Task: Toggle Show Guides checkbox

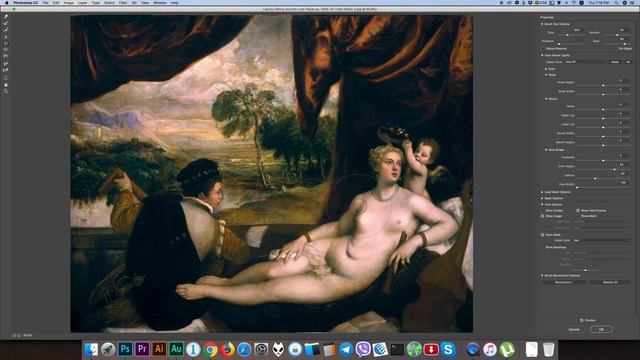Action: click(x=542, y=211)
